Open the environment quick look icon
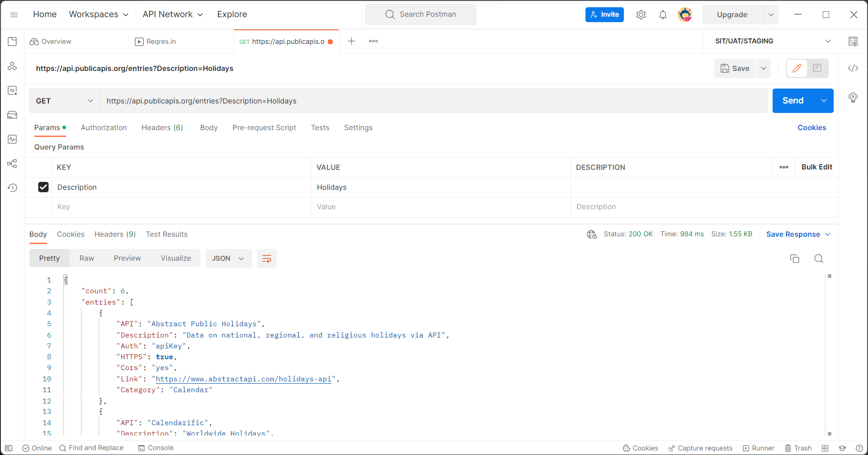The image size is (868, 455). [853, 41]
